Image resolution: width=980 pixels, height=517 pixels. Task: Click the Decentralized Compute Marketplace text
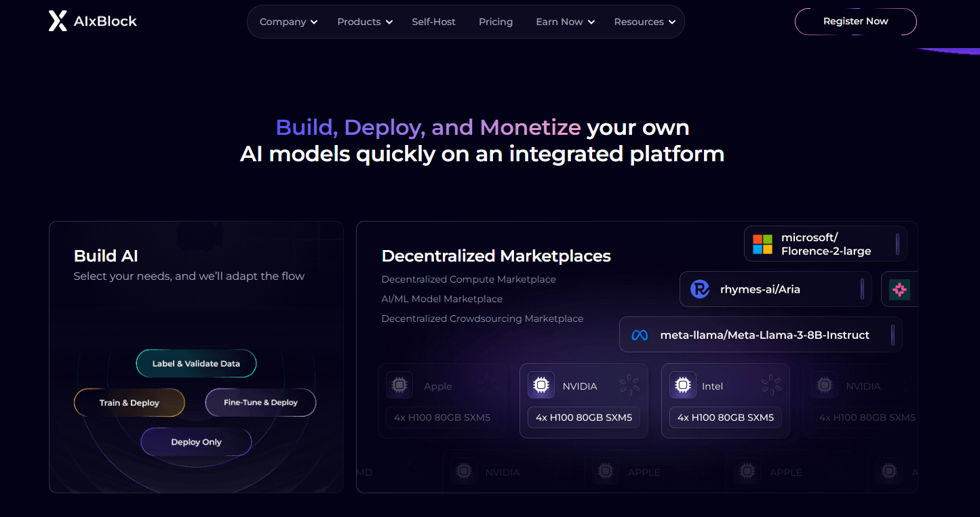pos(469,279)
